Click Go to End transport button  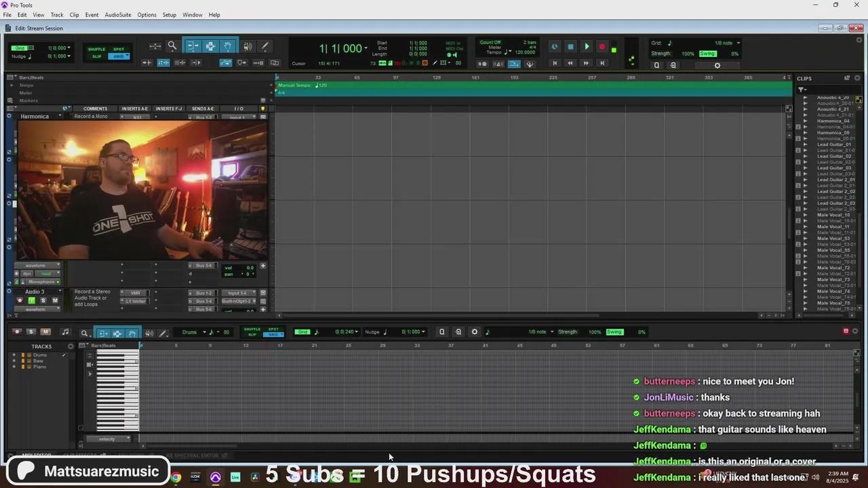point(601,63)
